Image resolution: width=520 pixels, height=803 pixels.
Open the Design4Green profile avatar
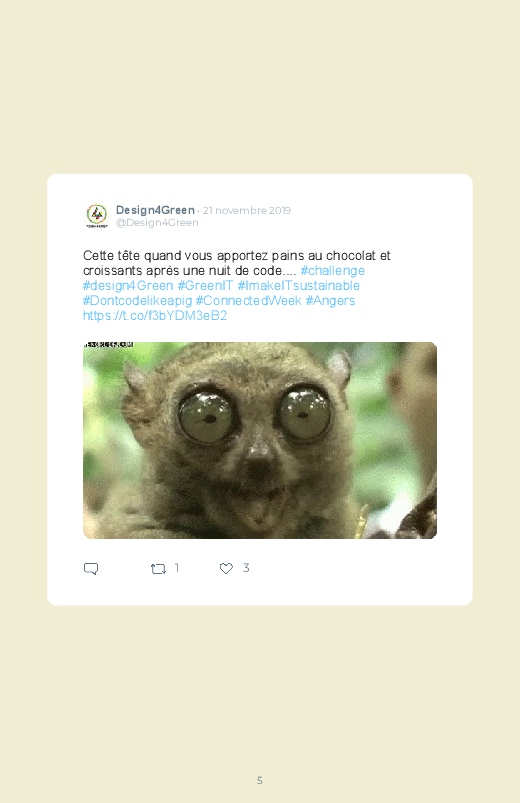click(97, 216)
